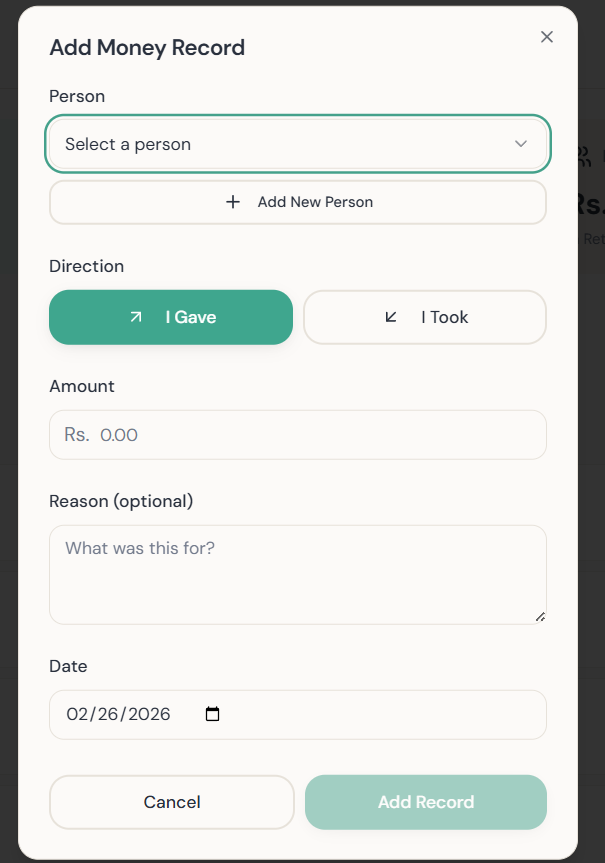Screen dimensions: 605x863
Task: Re-select the highlighted I Gave option
Action: [171, 316]
